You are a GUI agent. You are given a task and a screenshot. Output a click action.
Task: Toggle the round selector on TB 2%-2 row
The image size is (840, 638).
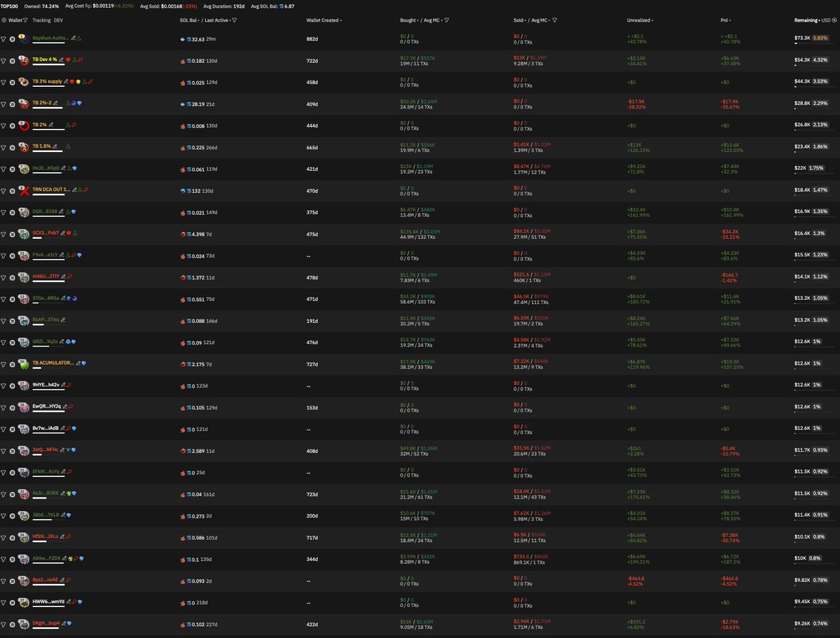[x=12, y=104]
